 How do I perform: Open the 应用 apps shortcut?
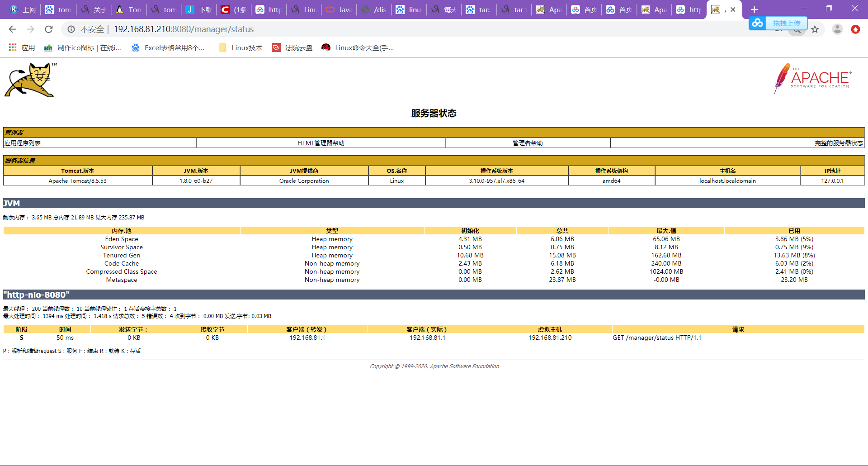click(x=22, y=48)
